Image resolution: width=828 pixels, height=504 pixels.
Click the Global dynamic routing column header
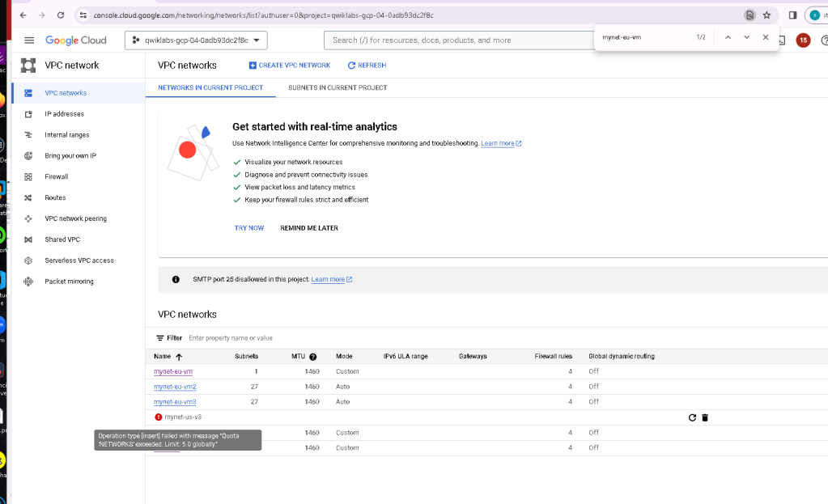coord(622,357)
